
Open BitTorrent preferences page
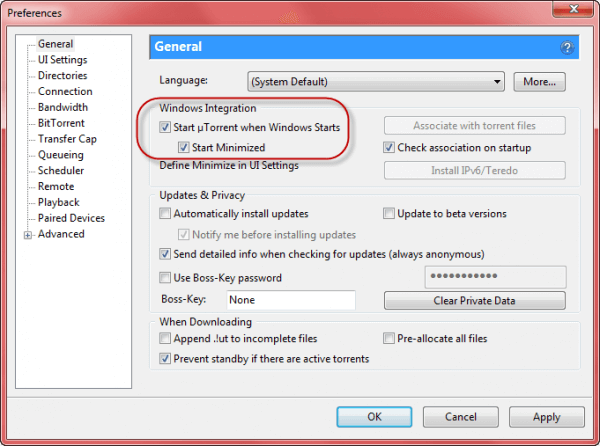pyautogui.click(x=61, y=123)
